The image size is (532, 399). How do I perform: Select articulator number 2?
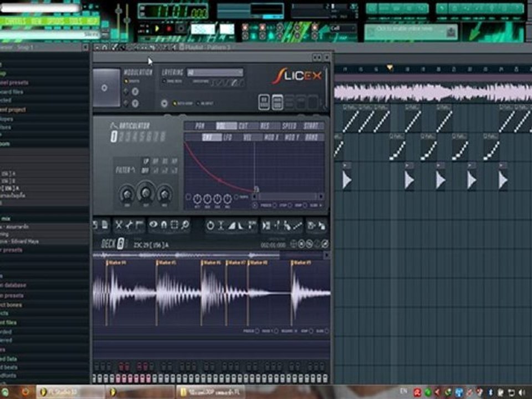tap(121, 137)
